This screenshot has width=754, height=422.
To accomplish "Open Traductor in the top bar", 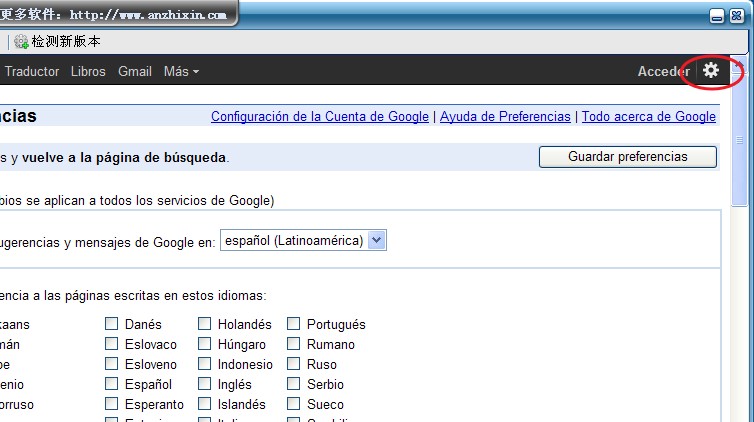I will [32, 71].
